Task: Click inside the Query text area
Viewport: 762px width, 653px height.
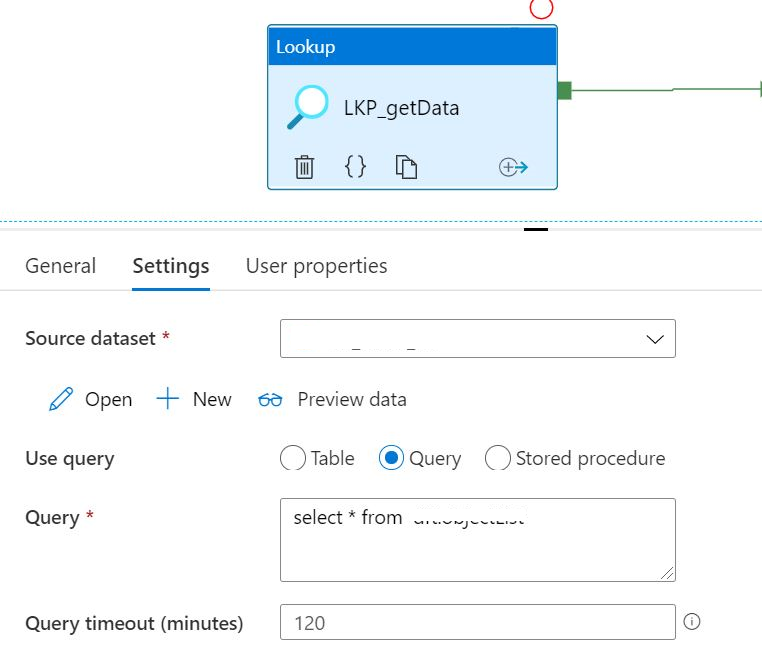Action: click(x=478, y=540)
